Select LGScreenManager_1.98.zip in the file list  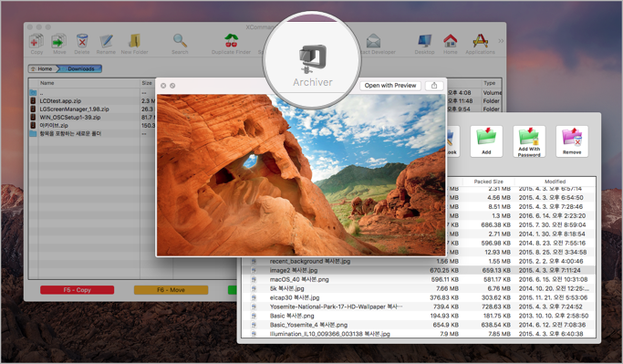[74, 109]
